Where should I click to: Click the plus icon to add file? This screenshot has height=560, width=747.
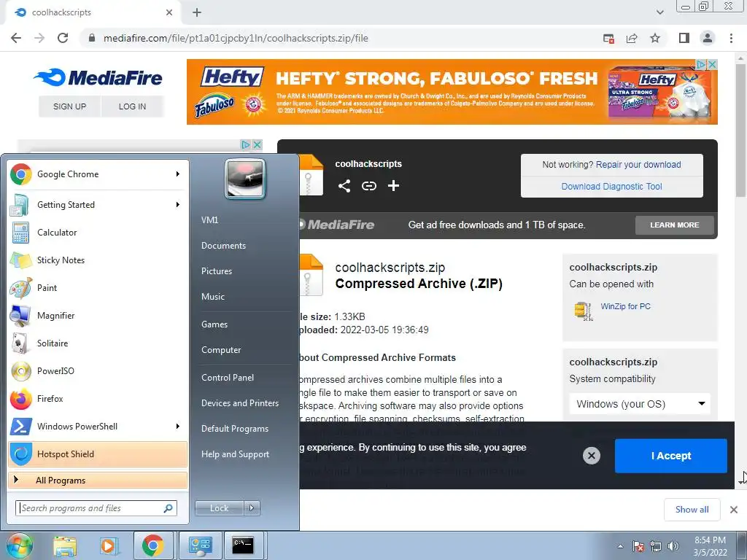coord(393,186)
